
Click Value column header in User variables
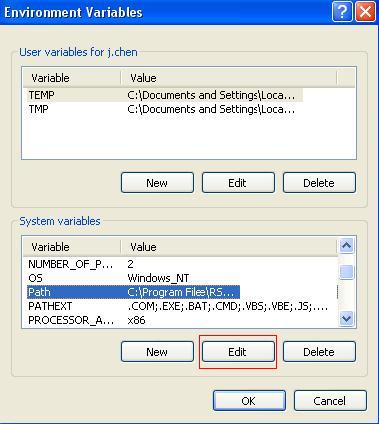pyautogui.click(x=229, y=78)
